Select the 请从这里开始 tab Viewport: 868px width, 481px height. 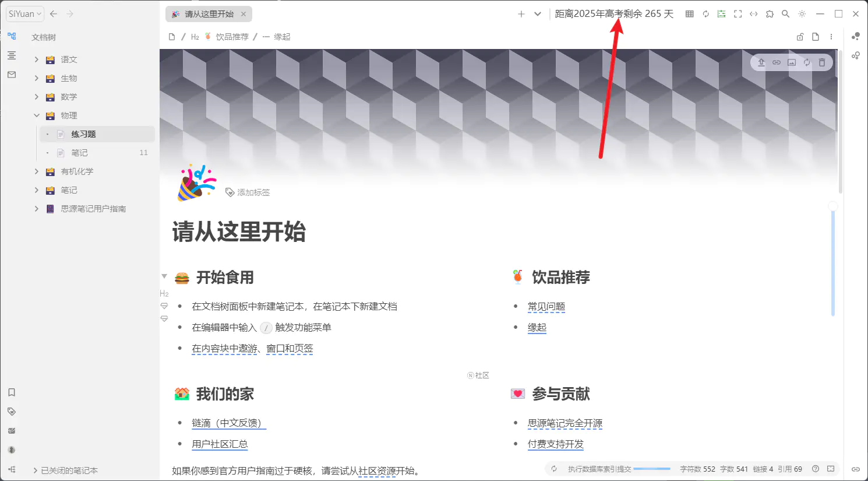click(x=209, y=14)
